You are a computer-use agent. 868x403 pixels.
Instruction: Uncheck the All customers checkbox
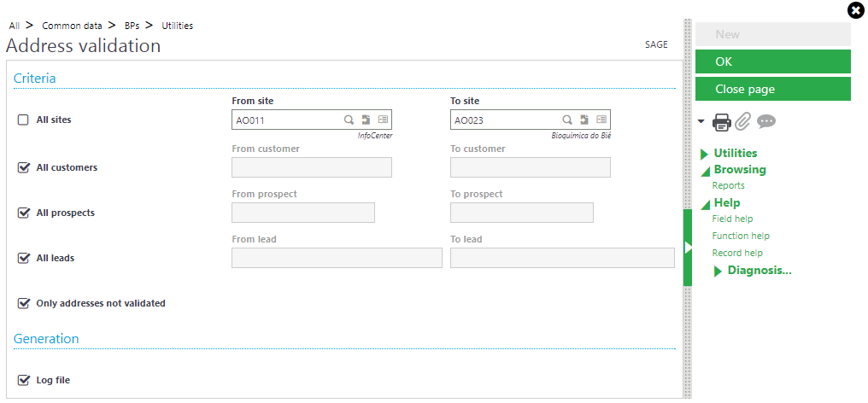click(23, 167)
